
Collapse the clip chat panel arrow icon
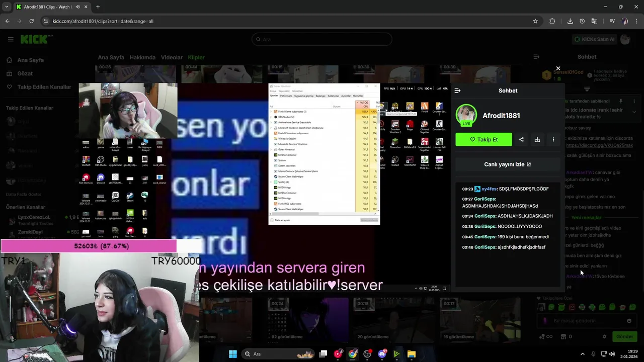[457, 90]
